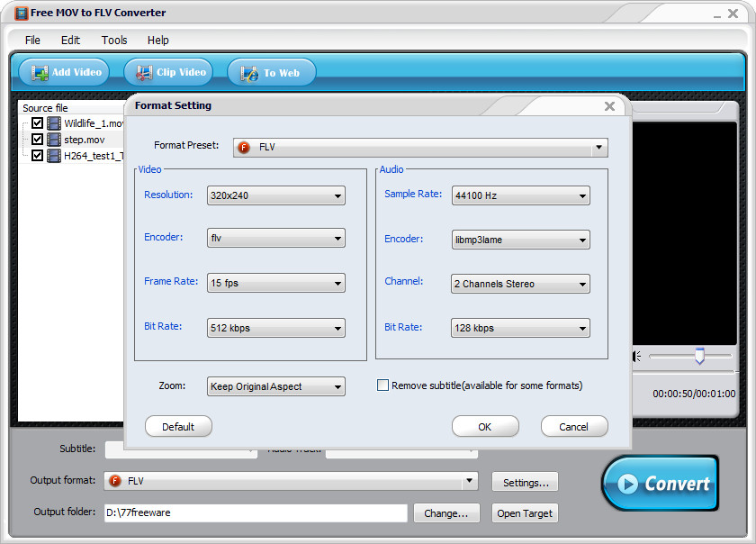Select Wildlife_1.mov in source list
756x544 pixels.
click(93, 123)
